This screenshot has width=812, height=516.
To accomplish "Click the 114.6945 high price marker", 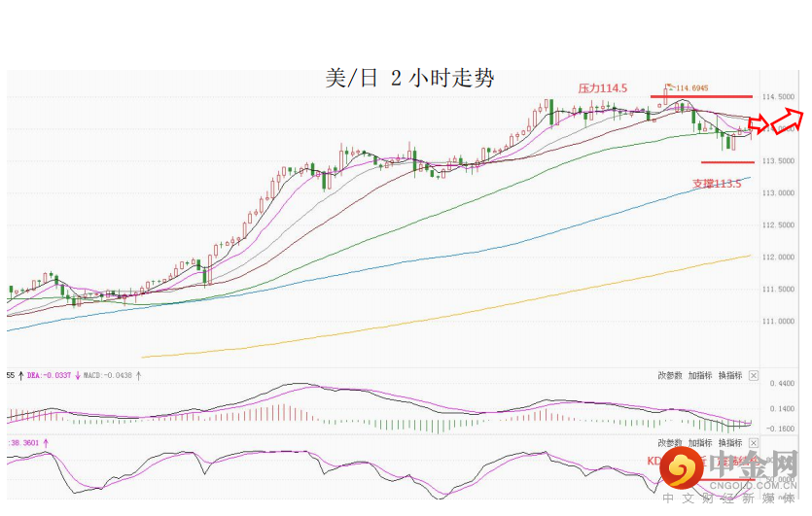I will 694,86.
